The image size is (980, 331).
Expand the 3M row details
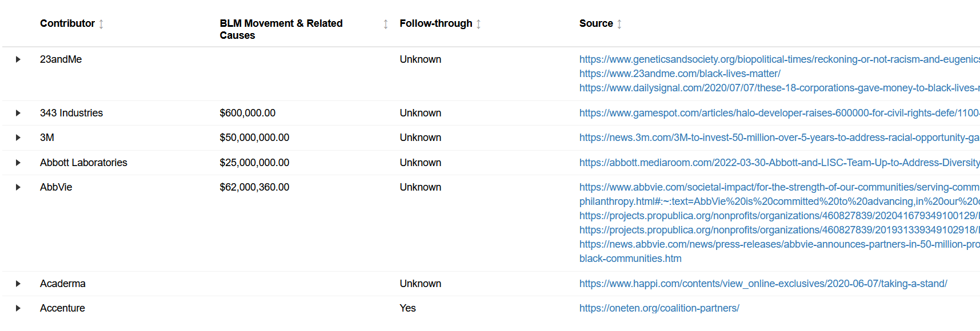[x=18, y=138]
